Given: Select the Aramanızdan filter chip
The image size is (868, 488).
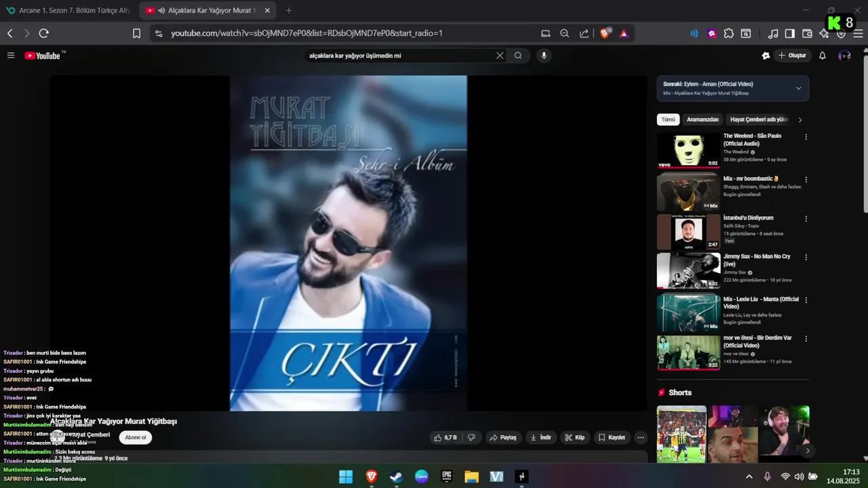Looking at the screenshot, I should [703, 119].
